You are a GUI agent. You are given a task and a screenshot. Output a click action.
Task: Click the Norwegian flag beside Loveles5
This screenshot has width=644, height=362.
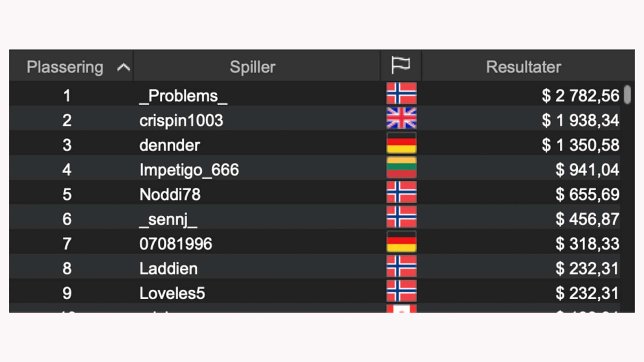click(x=401, y=291)
